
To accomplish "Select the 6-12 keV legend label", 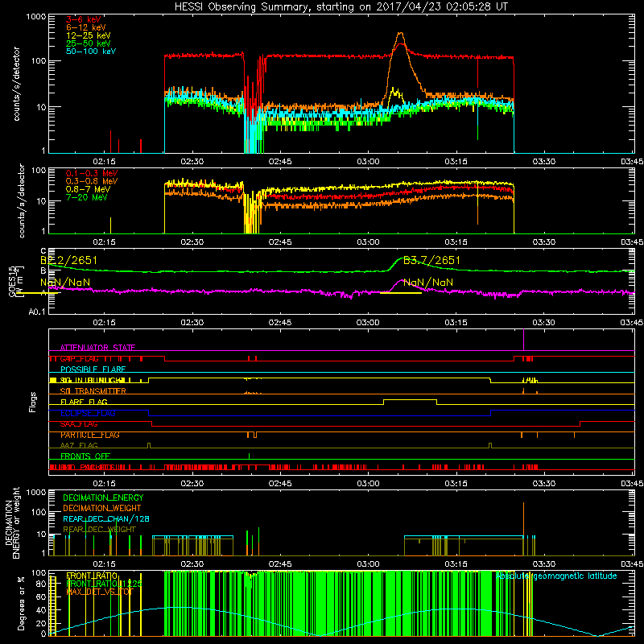I will pyautogui.click(x=86, y=27).
